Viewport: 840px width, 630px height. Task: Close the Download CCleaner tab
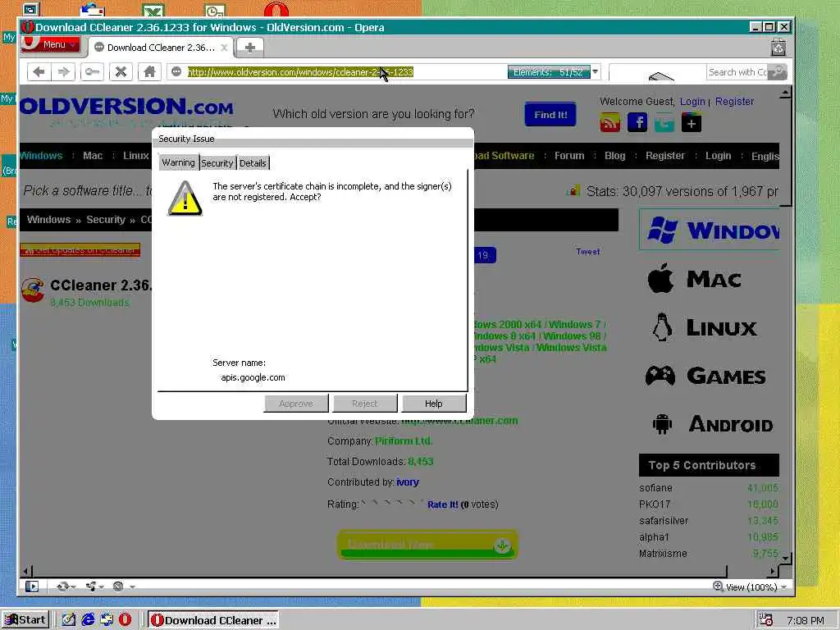225,48
